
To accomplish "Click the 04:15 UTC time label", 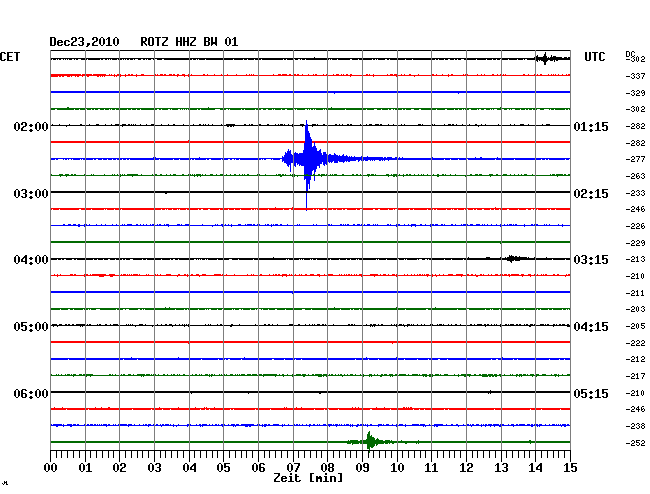I will point(591,327).
